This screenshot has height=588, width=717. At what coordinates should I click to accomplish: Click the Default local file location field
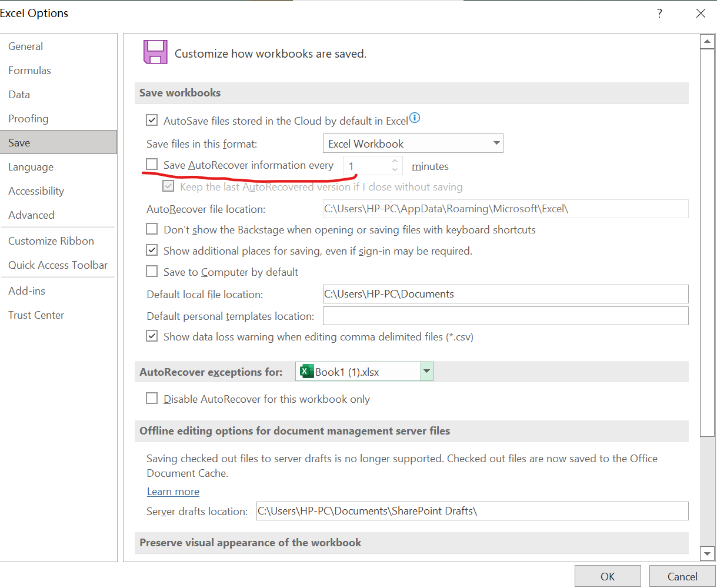tap(506, 294)
